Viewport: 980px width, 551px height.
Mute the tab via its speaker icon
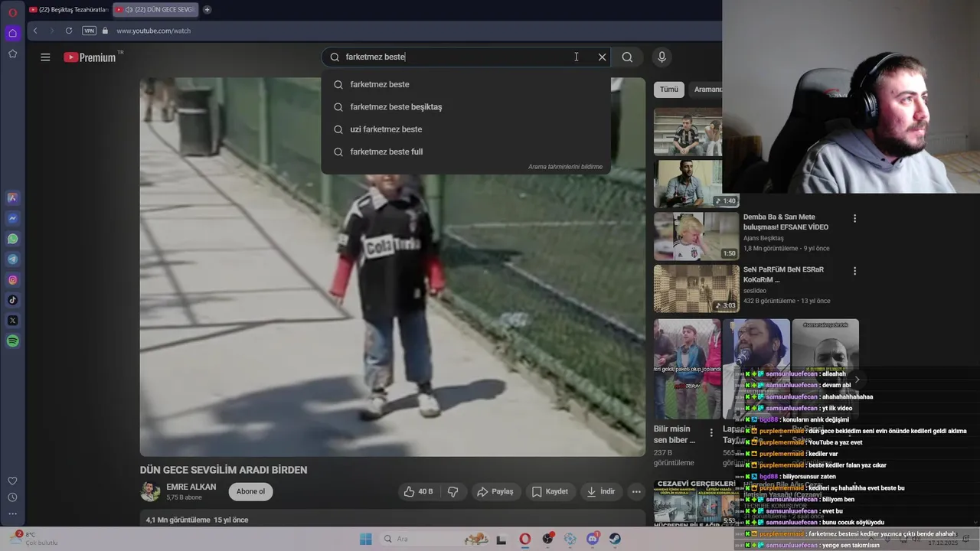tap(129, 10)
